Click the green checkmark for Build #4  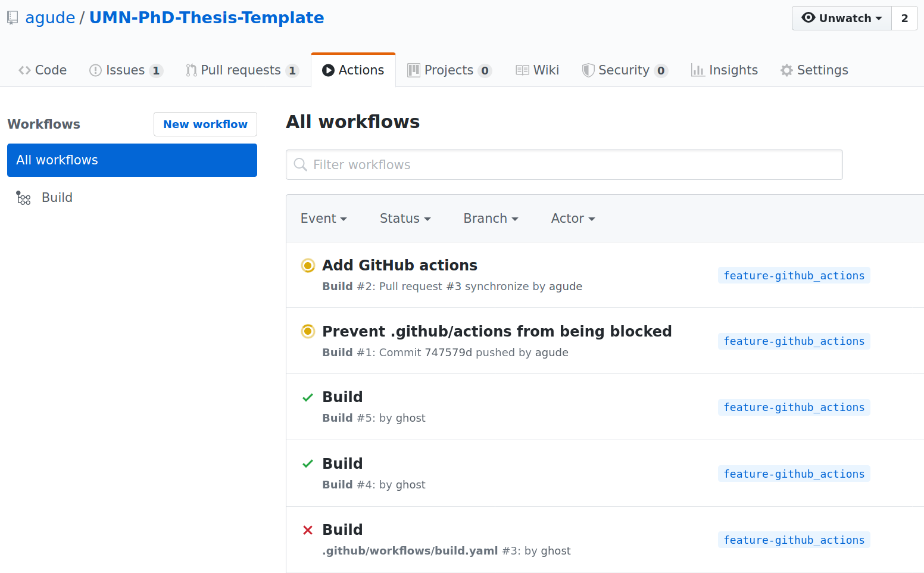[308, 463]
